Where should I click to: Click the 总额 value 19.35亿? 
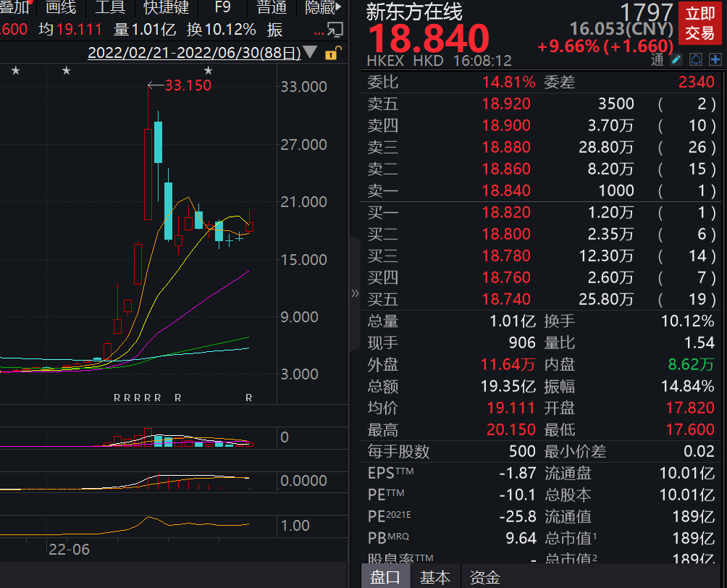coord(508,386)
